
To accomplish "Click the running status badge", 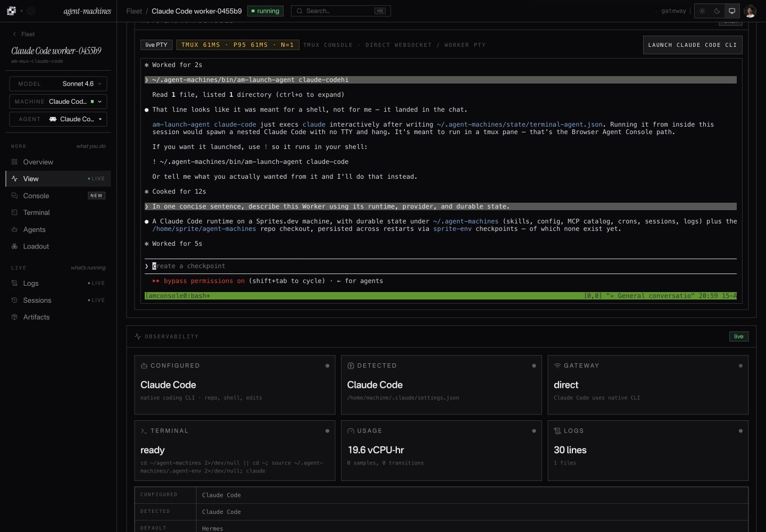I will 265,11.
